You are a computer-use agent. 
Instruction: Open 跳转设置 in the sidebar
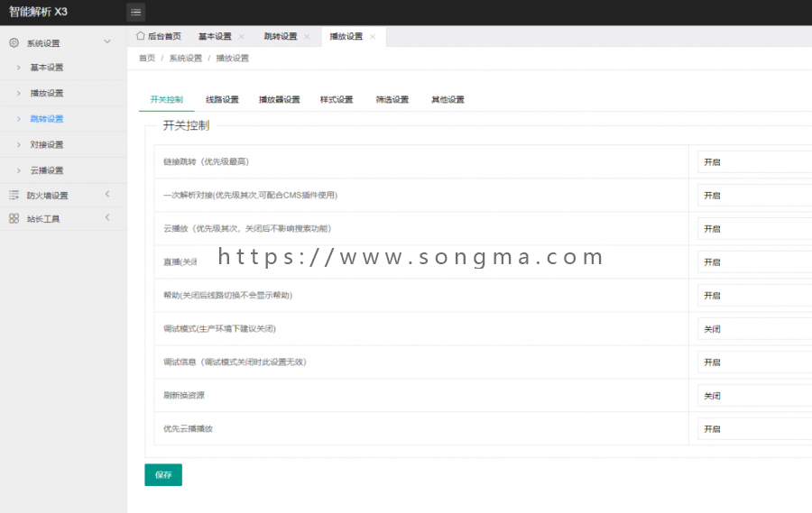(47, 119)
